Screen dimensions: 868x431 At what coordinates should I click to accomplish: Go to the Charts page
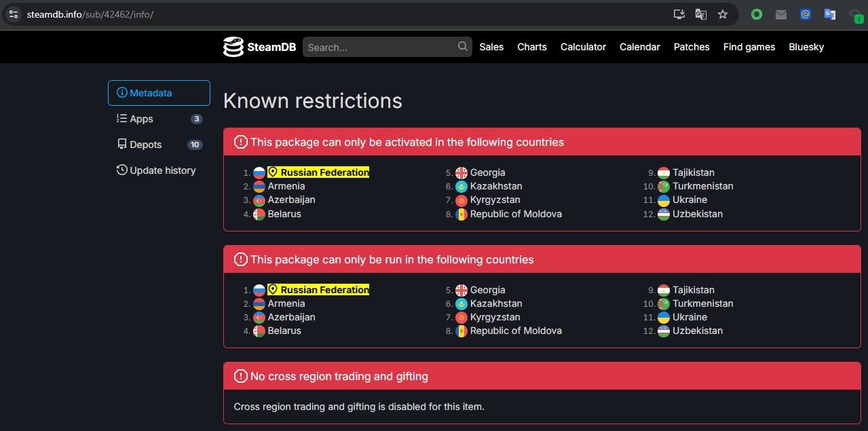[532, 47]
